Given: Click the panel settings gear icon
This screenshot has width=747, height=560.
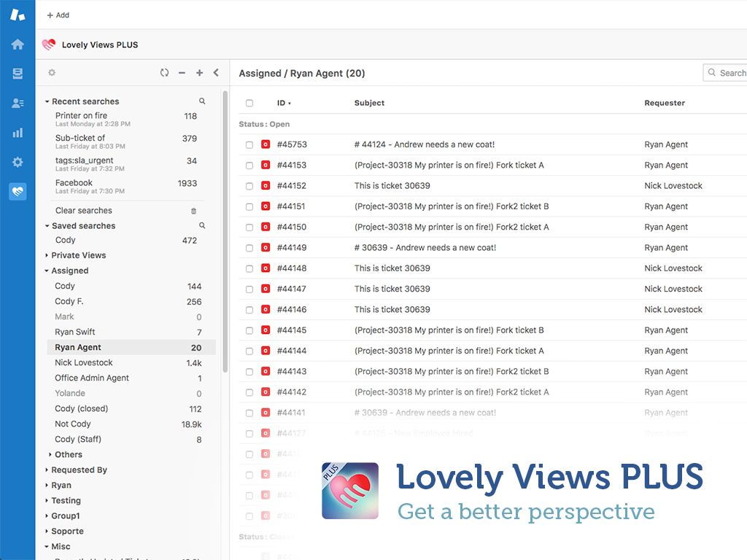Looking at the screenshot, I should click(x=52, y=73).
